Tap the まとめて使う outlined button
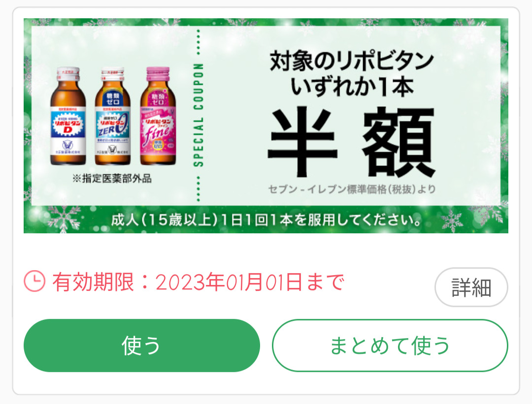Image resolution: width=532 pixels, height=404 pixels. 390,345
